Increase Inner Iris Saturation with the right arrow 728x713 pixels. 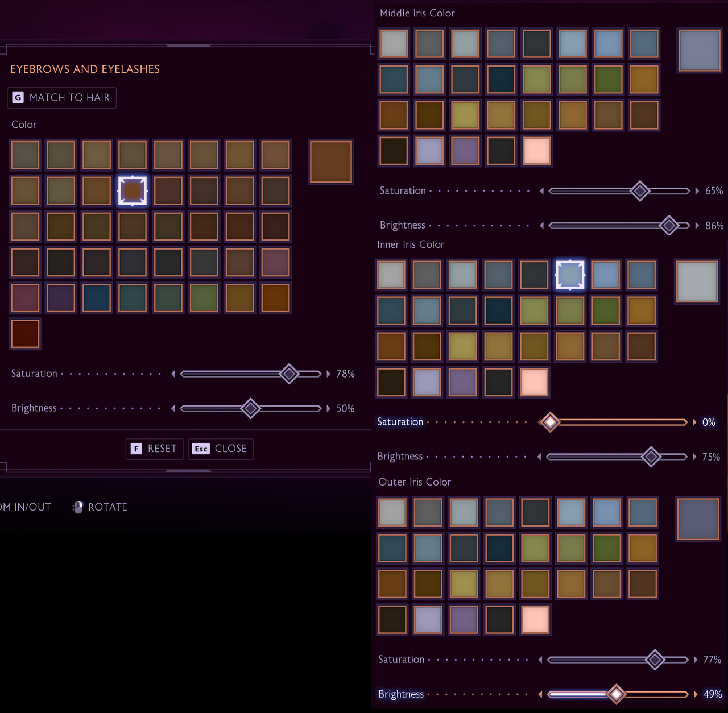pos(694,422)
